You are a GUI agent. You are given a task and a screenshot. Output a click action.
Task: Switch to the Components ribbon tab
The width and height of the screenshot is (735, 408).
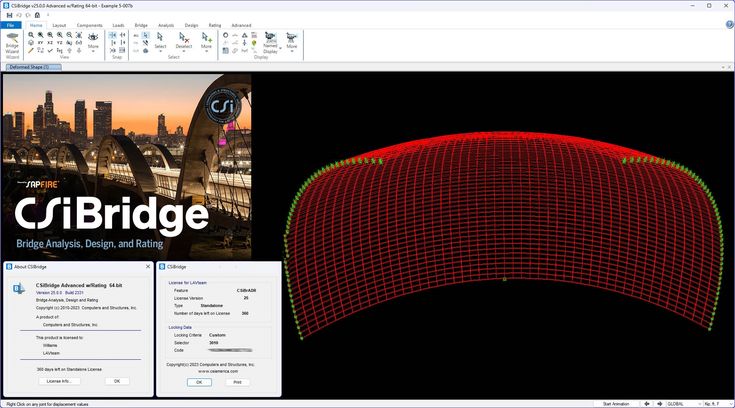point(90,25)
